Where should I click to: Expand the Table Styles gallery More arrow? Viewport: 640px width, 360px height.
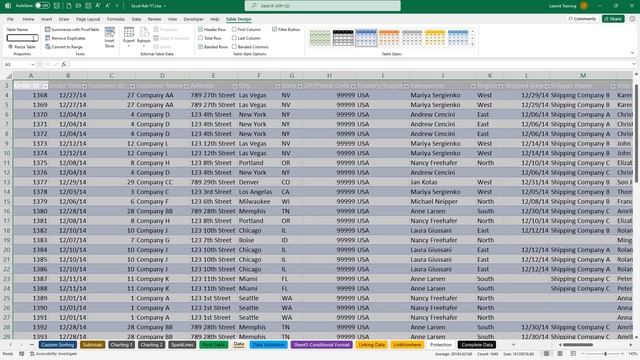pyautogui.click(x=473, y=45)
